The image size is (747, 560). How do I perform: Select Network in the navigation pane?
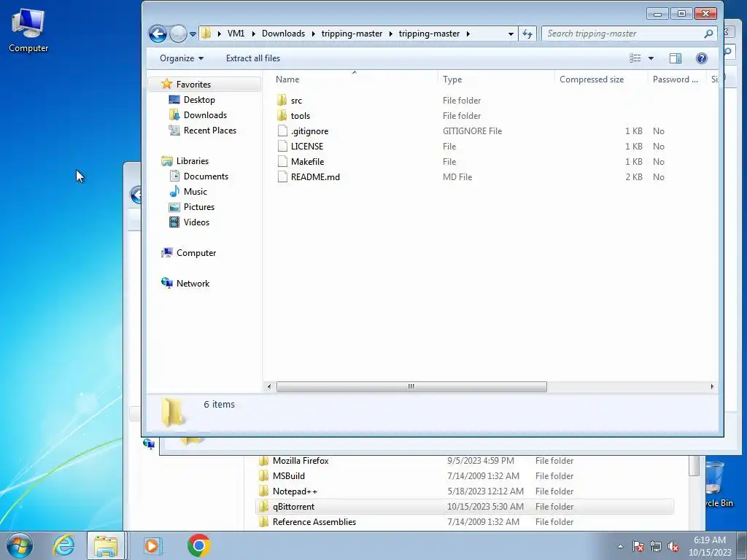(x=193, y=284)
